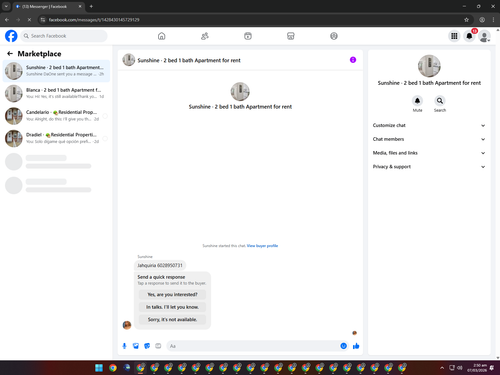This screenshot has width=500, height=375.
Task: Select the Messenger | Facebook browser tab
Action: click(x=48, y=6)
